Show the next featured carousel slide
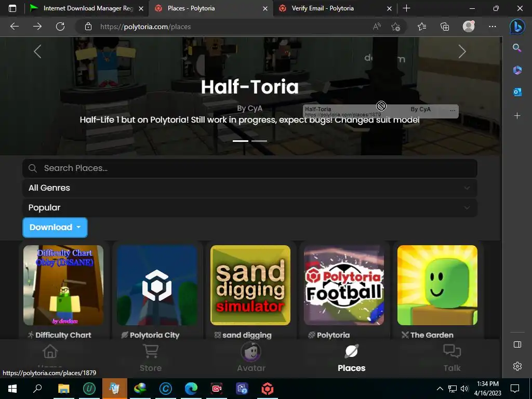The image size is (532, 399). coord(462,51)
